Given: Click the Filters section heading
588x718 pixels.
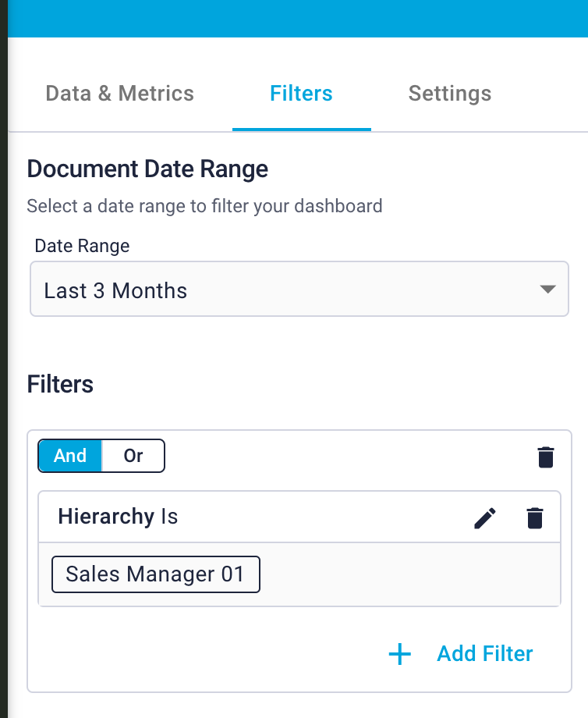Looking at the screenshot, I should tap(60, 384).
